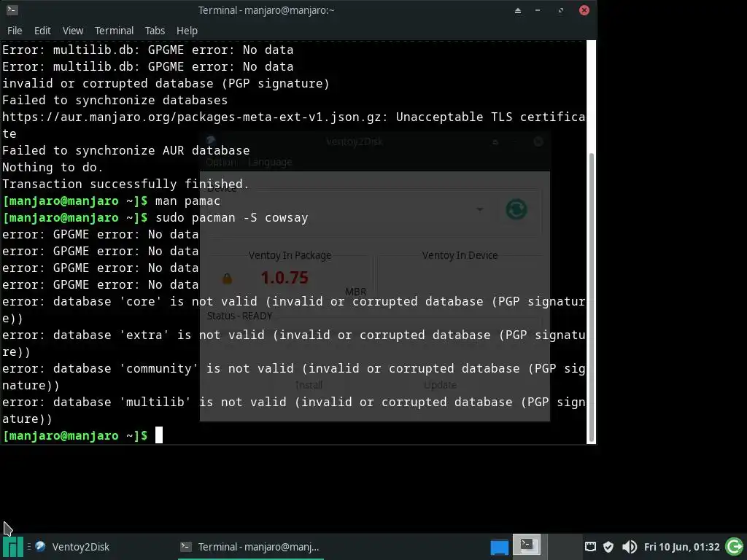Click the 'Nothing to do.' line

tap(53, 167)
